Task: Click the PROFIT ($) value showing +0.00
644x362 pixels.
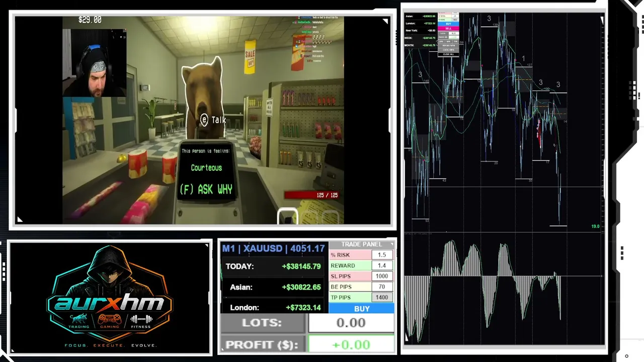Action: tap(351, 345)
